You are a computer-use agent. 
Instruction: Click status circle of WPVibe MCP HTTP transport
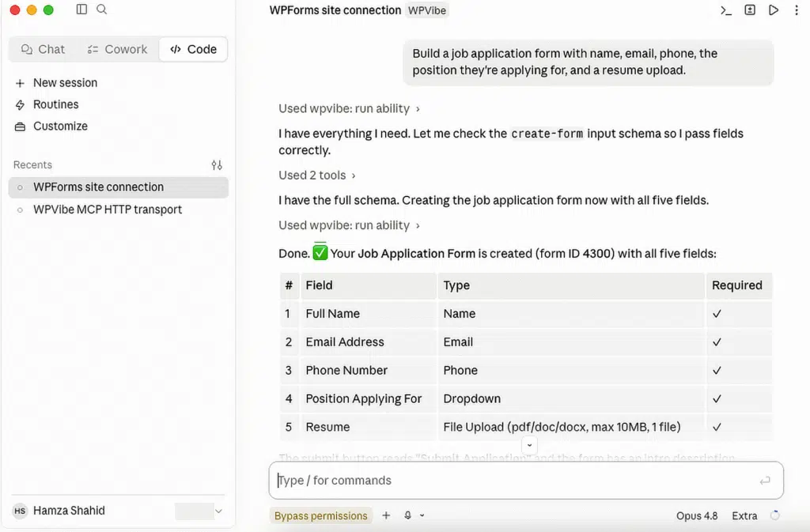click(20, 210)
